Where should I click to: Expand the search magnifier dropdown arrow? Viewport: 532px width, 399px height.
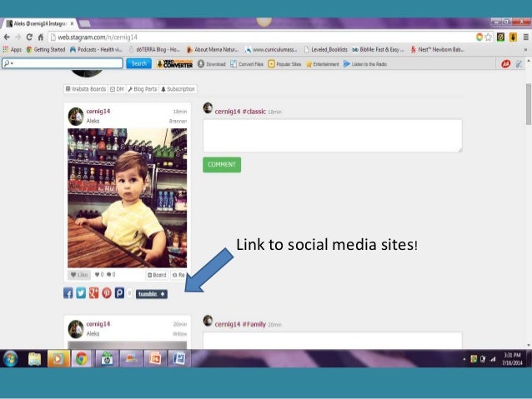click(x=12, y=64)
